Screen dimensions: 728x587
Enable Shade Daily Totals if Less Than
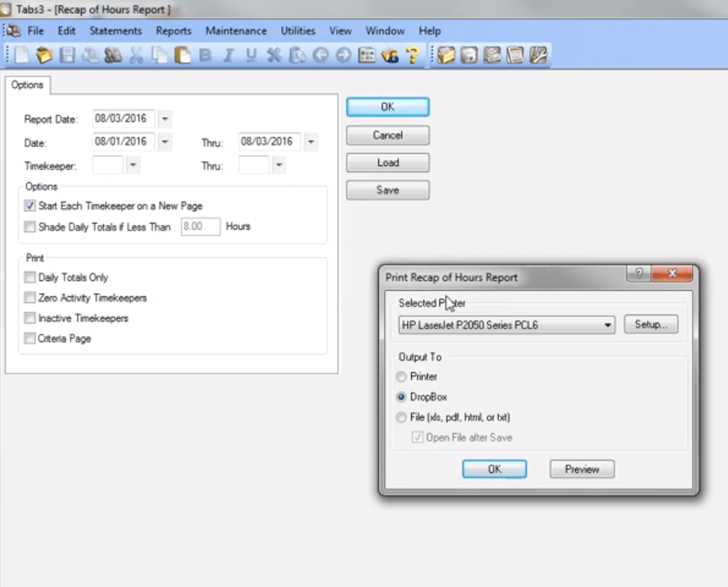29,226
